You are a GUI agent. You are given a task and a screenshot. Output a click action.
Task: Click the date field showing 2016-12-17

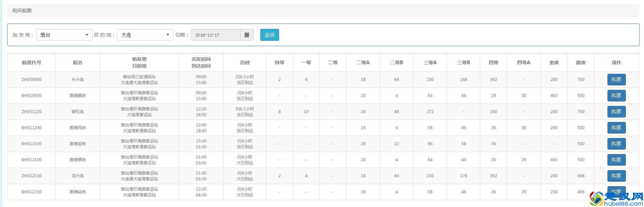click(x=216, y=35)
